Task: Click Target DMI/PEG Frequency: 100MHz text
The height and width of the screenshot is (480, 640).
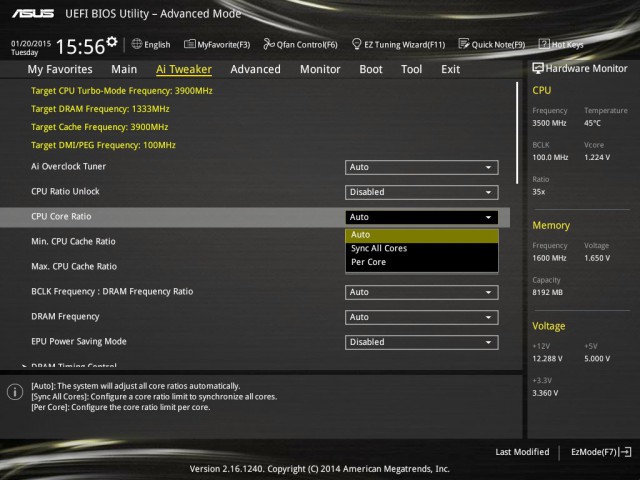Action: pos(103,145)
